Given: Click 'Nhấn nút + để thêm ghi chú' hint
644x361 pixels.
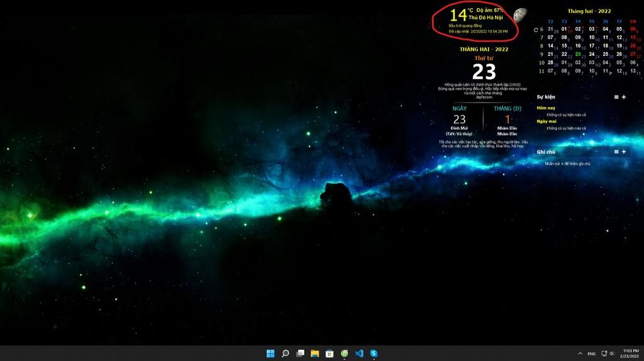Looking at the screenshot, I should click(567, 164).
